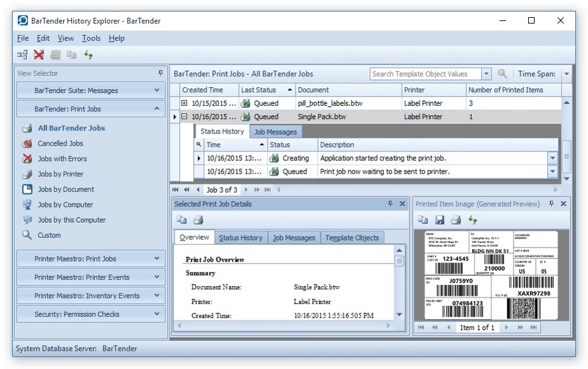588x369 pixels.
Task: Select the Jobs with Errors view
Action: pyautogui.click(x=62, y=159)
